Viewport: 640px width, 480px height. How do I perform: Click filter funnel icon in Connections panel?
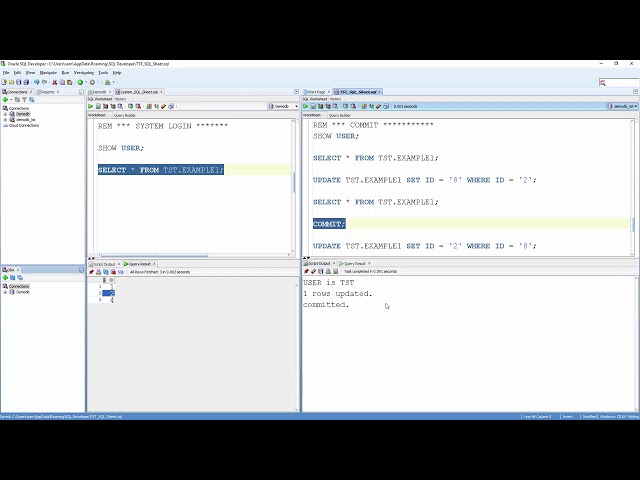coord(24,100)
